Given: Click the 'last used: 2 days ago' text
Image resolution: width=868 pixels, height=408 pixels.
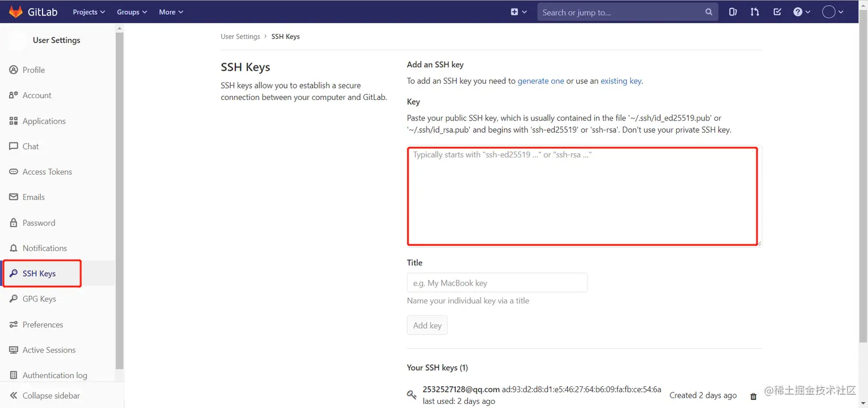Looking at the screenshot, I should tap(459, 401).
